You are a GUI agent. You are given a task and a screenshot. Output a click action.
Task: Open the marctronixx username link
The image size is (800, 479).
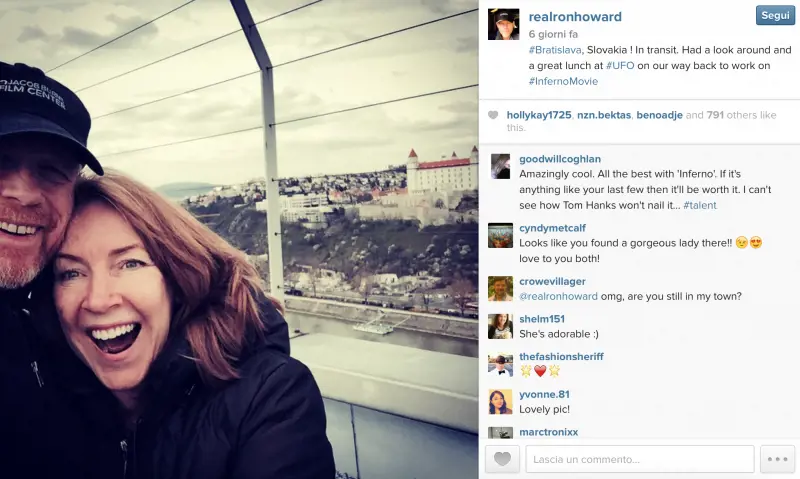click(548, 432)
